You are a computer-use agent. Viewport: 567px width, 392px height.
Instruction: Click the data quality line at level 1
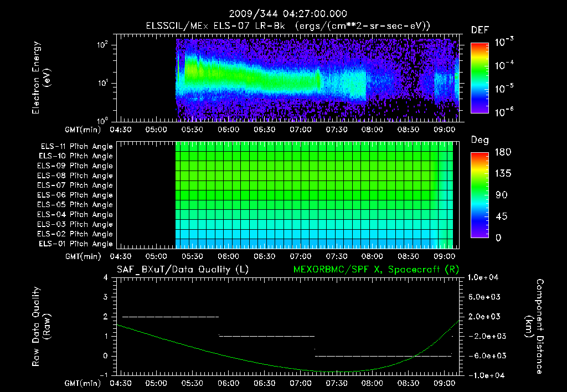[x=267, y=336]
